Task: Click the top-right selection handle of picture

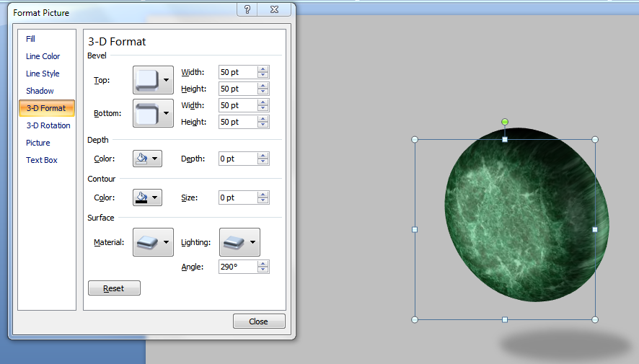Action: 595,140
